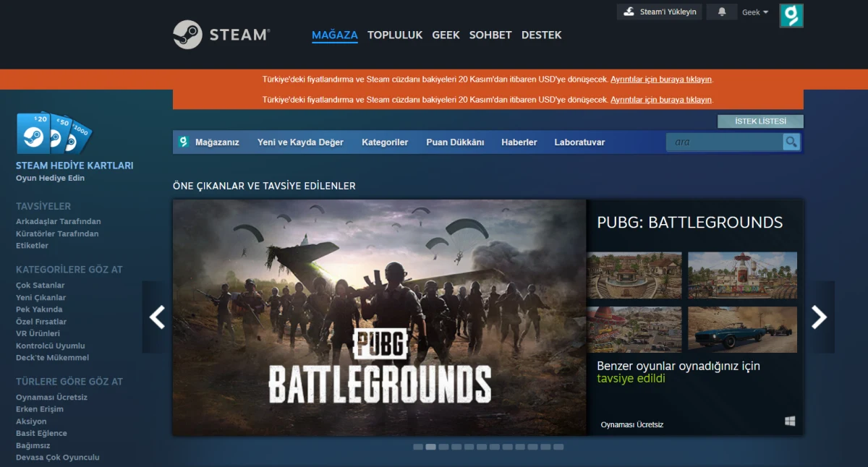Browse Yeni Çıkanlar category

coord(41,298)
